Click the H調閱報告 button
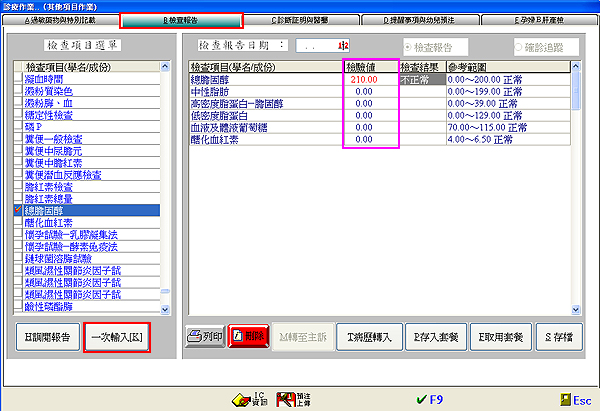 [x=48, y=337]
